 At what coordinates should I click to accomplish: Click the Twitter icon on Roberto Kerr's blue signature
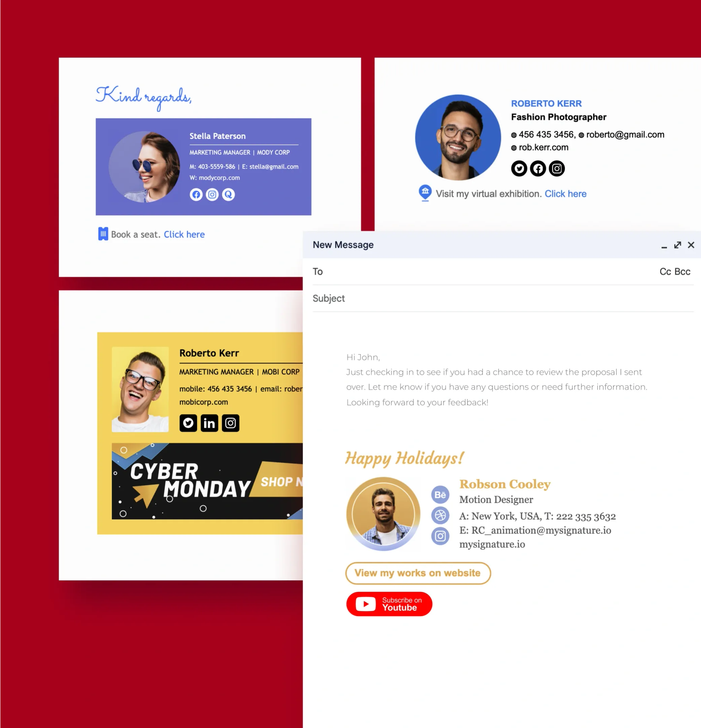point(519,168)
